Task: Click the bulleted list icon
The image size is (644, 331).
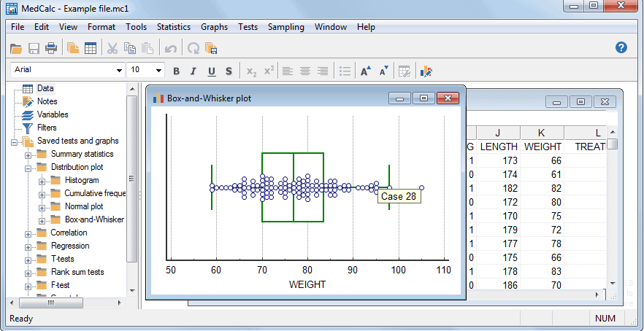Action: (345, 71)
